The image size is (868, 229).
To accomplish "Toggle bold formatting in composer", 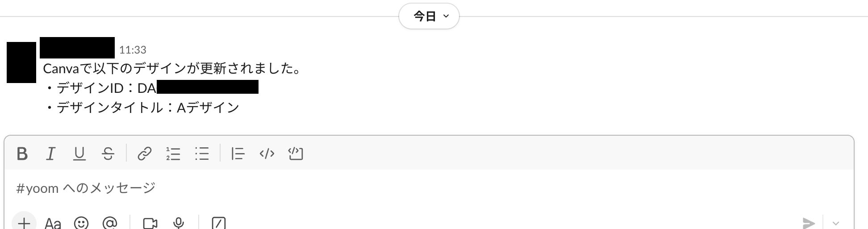I will pos(22,154).
